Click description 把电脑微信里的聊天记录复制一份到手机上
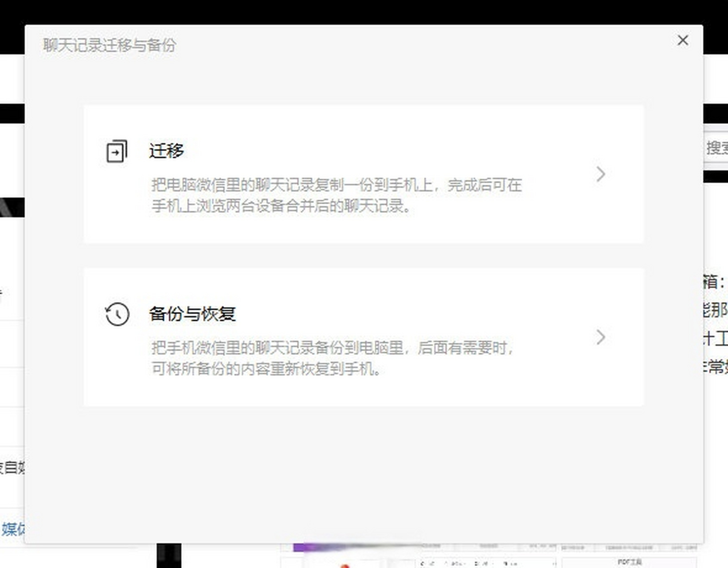Image resolution: width=728 pixels, height=568 pixels. tap(292, 185)
